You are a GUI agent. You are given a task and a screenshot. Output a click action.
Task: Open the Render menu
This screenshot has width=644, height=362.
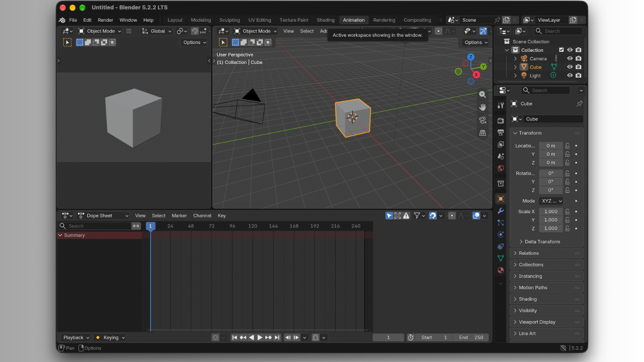click(105, 20)
